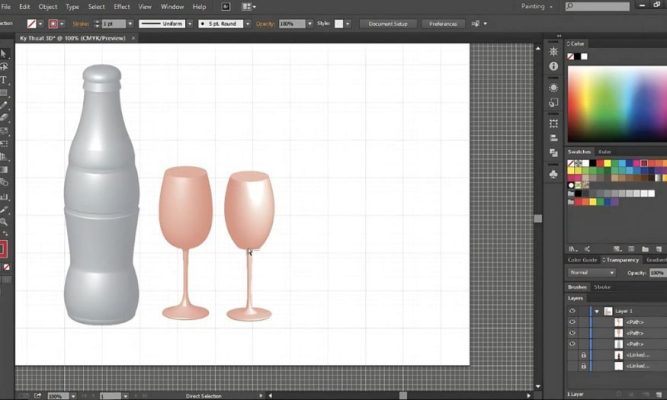Click the Preferences button
The image size is (667, 400).
pyautogui.click(x=445, y=22)
